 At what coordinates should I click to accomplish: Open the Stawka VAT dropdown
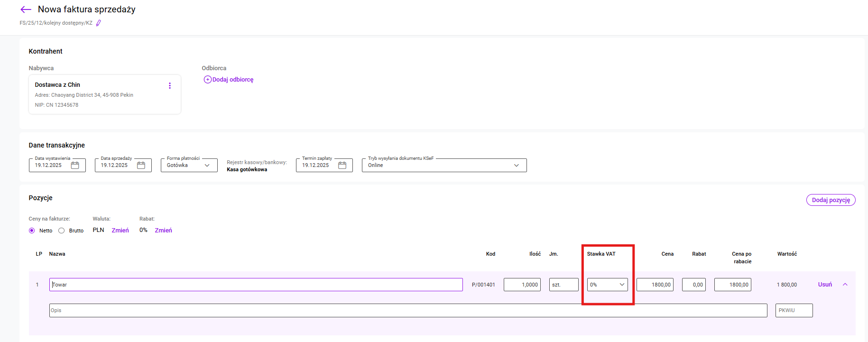(607, 285)
